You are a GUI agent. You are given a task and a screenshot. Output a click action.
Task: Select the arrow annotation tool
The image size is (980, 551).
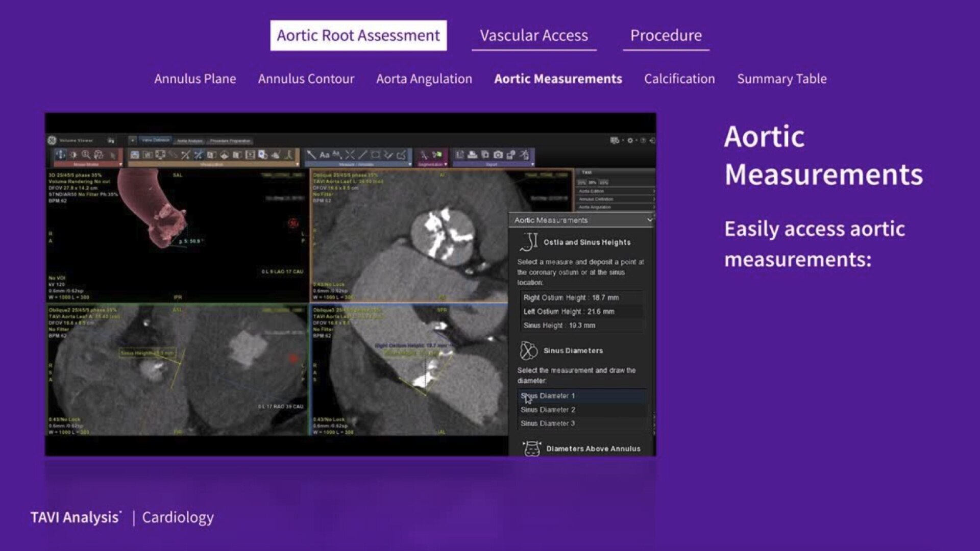[311, 155]
